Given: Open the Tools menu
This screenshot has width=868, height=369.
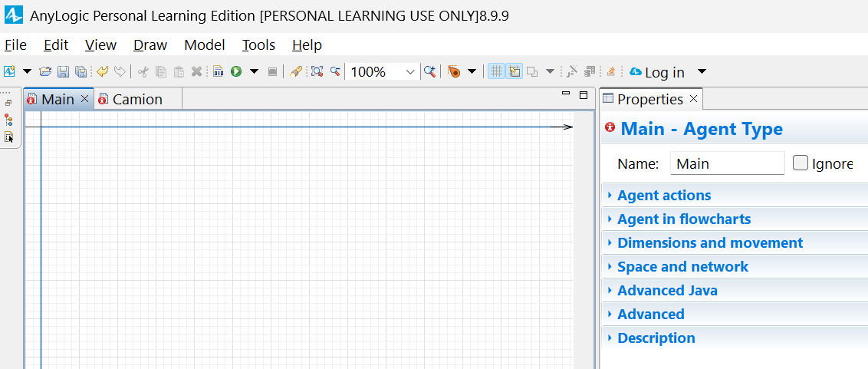Looking at the screenshot, I should click(x=258, y=44).
